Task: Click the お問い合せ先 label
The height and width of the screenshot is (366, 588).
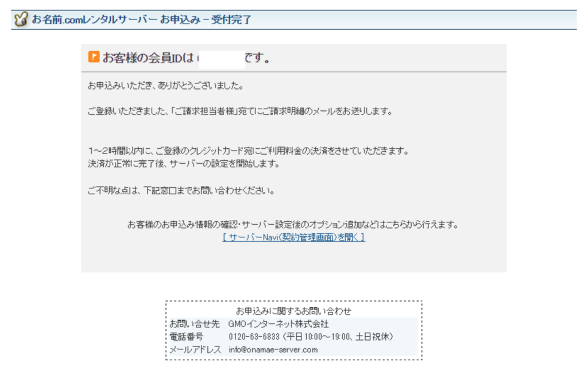Action: coord(194,323)
